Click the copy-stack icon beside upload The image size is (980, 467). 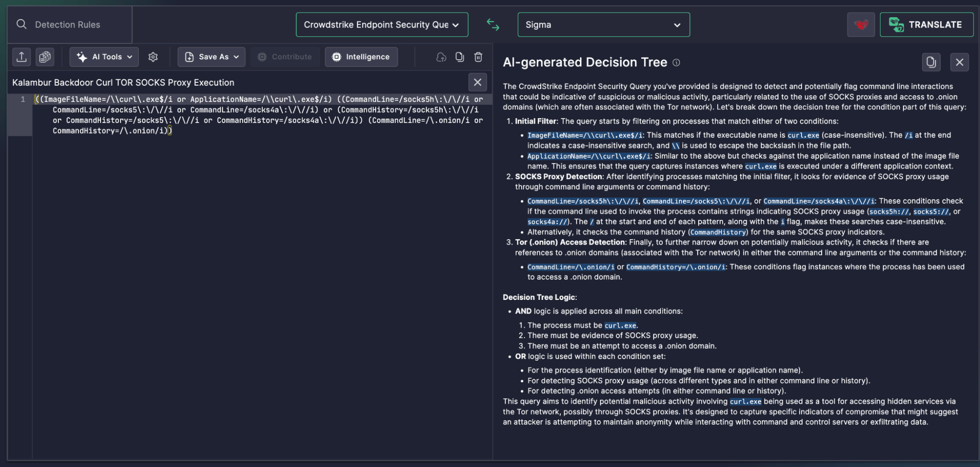pos(45,57)
